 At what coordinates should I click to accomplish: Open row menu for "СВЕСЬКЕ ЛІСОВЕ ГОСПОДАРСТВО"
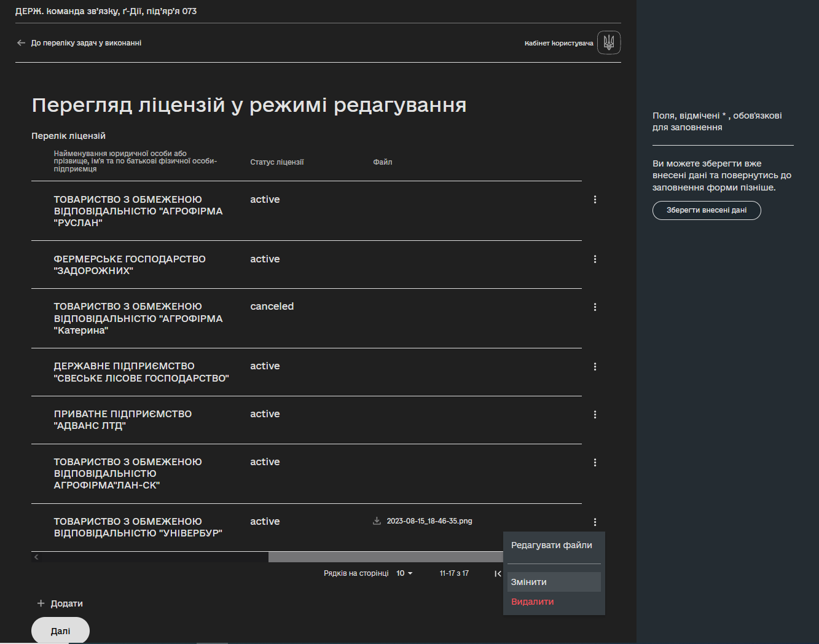(x=595, y=366)
